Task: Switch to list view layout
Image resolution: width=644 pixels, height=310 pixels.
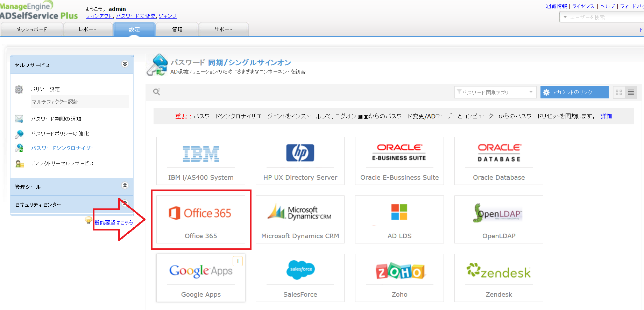Action: tap(631, 92)
